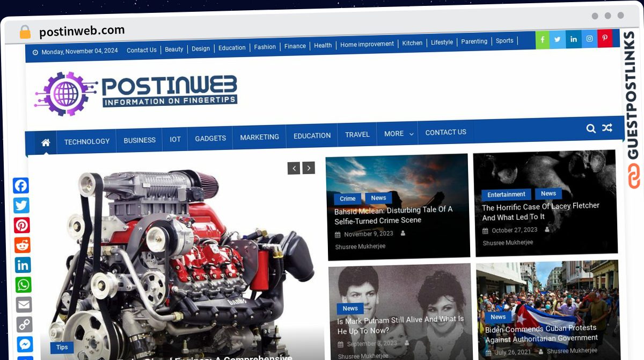Open the Instagram icon in the top bar
Viewport: 644px width, 360px height.
589,39
